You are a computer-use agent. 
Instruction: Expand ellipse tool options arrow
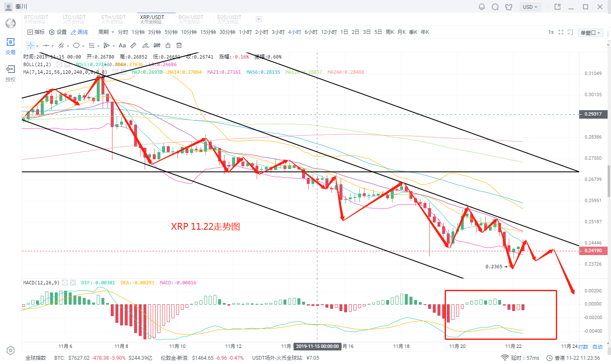83,46
